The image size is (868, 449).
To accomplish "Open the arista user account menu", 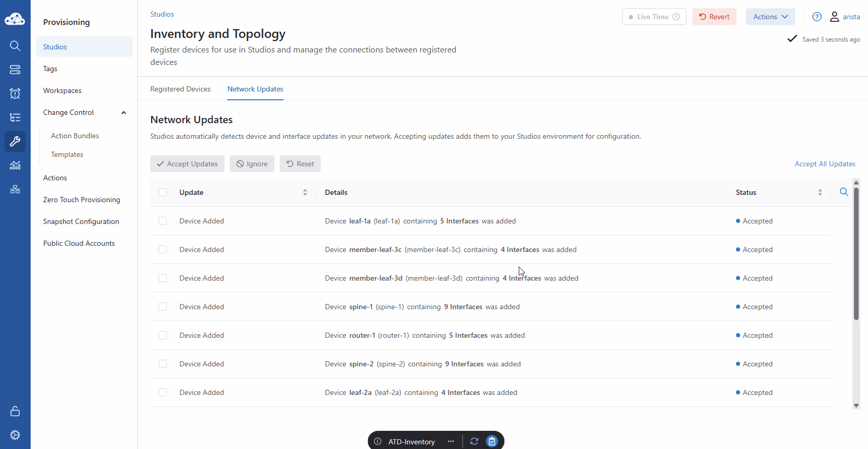I will pos(845,17).
